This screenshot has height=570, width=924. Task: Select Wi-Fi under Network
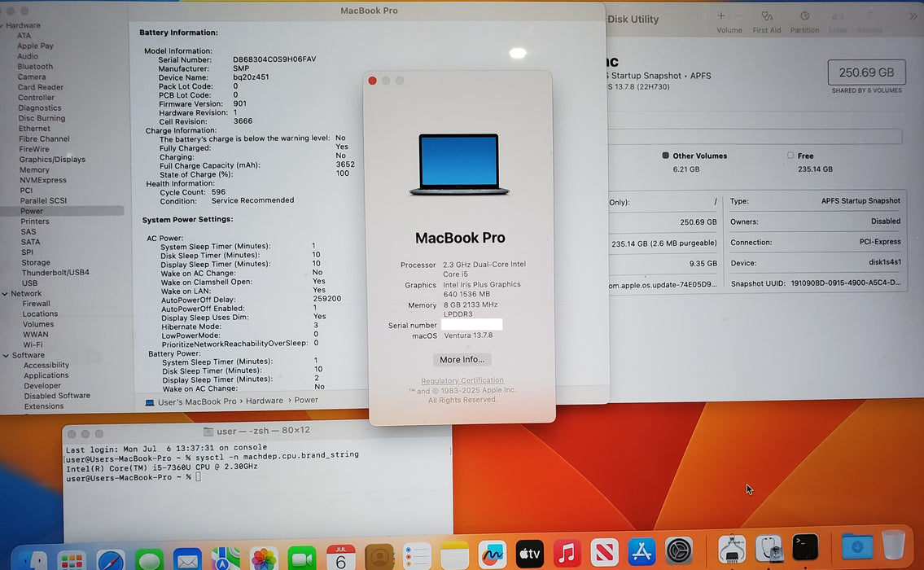[x=33, y=344]
